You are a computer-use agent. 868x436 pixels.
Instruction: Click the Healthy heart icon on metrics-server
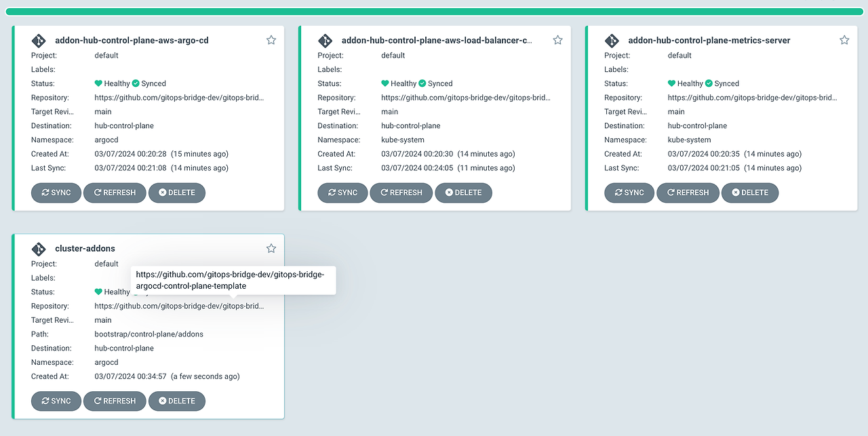[x=671, y=83]
